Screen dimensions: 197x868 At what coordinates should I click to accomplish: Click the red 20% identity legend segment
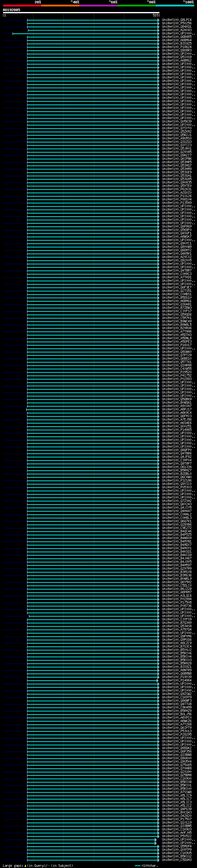(22, 6)
